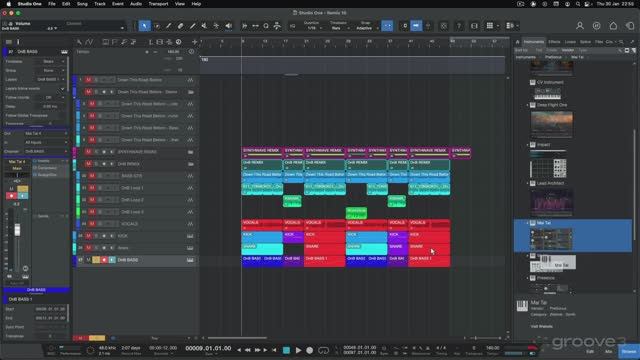Mute the KICK track
This screenshot has width=640, height=360.
click(x=88, y=236)
